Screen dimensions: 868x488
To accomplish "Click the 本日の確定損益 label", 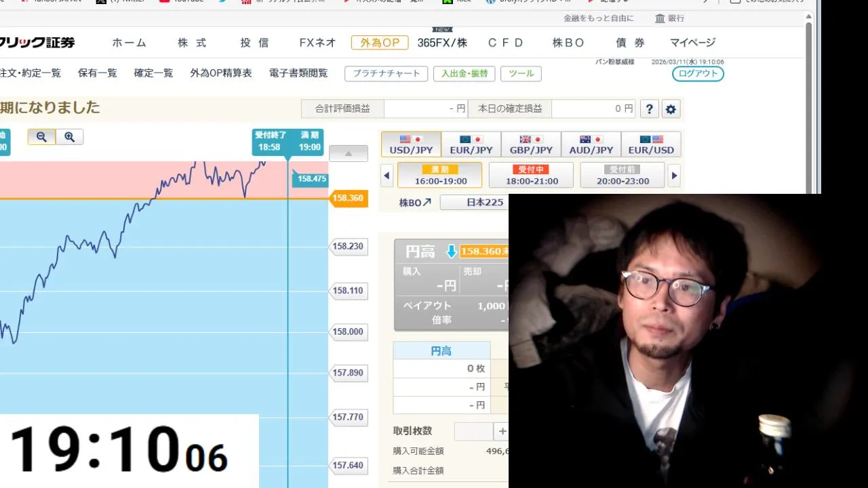I will point(510,108).
